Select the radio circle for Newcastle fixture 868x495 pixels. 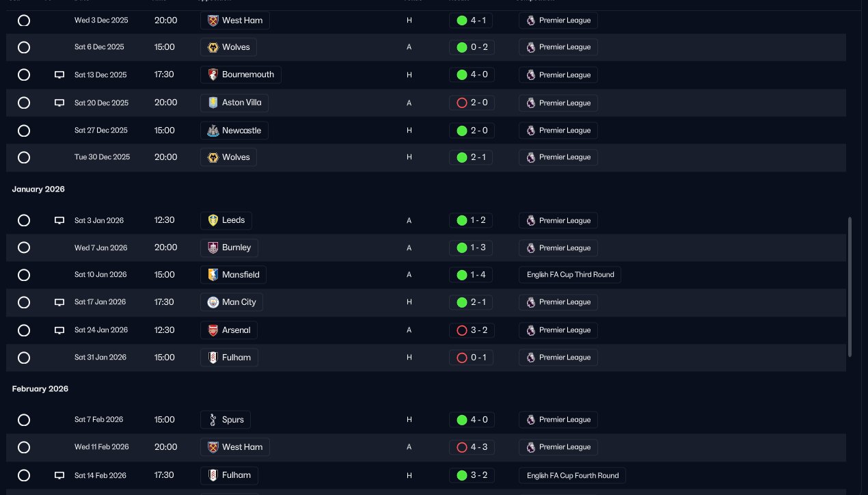24,131
